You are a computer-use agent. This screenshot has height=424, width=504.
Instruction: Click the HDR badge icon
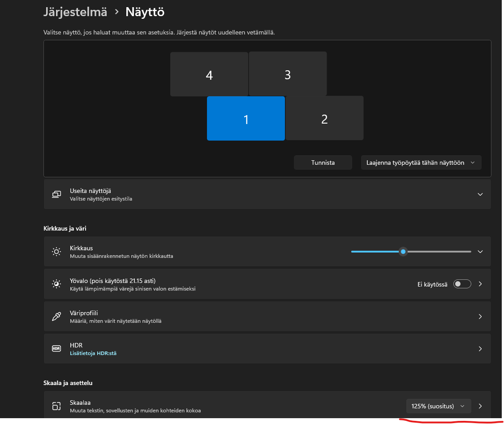point(56,349)
